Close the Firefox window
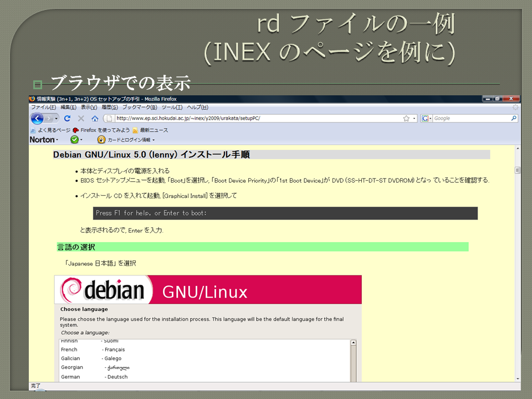 pyautogui.click(x=511, y=99)
